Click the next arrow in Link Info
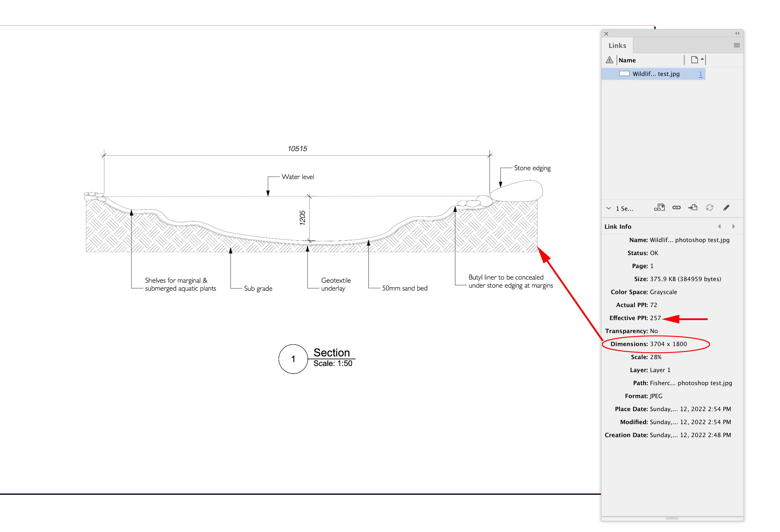 (x=733, y=226)
